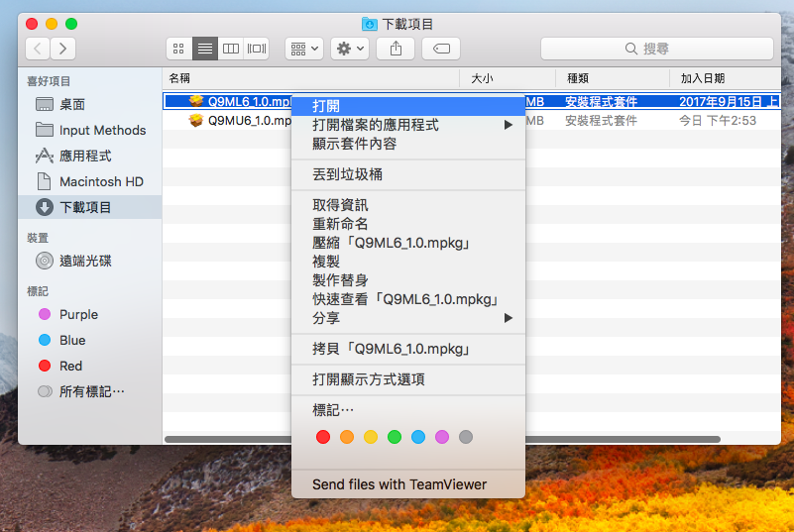The height and width of the screenshot is (532, 794).
Task: Choose 快速查看「Q9ML6_1.0.mpkg」 menu item
Action: coord(408,299)
